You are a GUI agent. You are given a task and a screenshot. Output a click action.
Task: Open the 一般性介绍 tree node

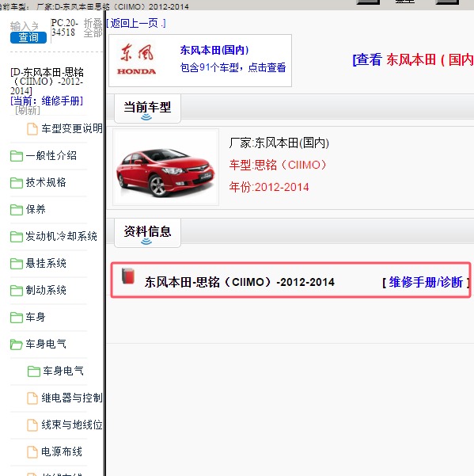point(51,156)
